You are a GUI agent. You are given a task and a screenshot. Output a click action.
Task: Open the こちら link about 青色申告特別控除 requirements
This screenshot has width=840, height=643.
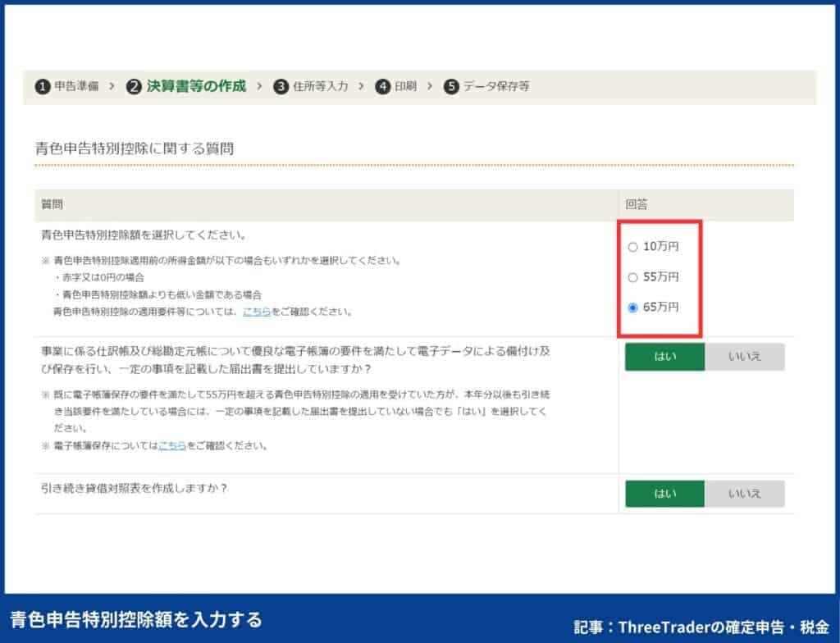[x=257, y=312]
